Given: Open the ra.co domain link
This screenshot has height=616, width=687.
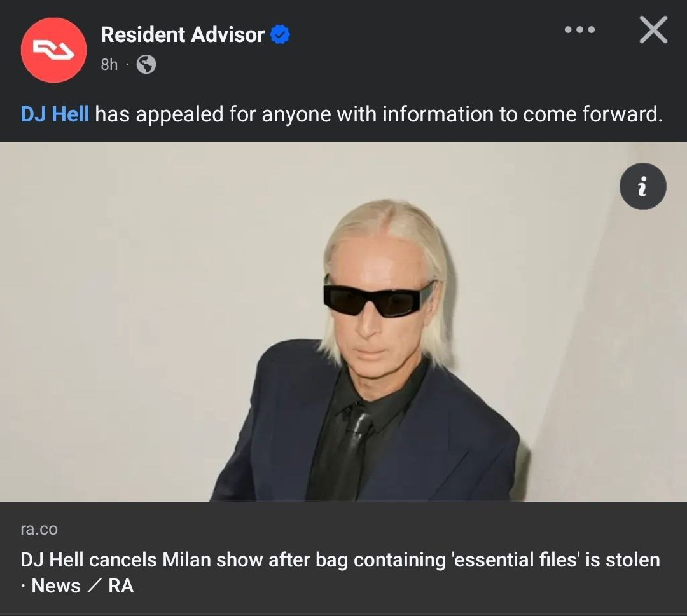Looking at the screenshot, I should coord(39,529).
